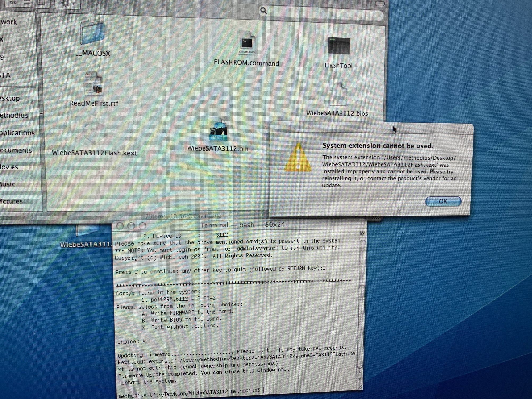Image resolution: width=532 pixels, height=399 pixels.
Task: Select the WiebeSATA3112Flash.kext extension icon
Action: (x=94, y=132)
